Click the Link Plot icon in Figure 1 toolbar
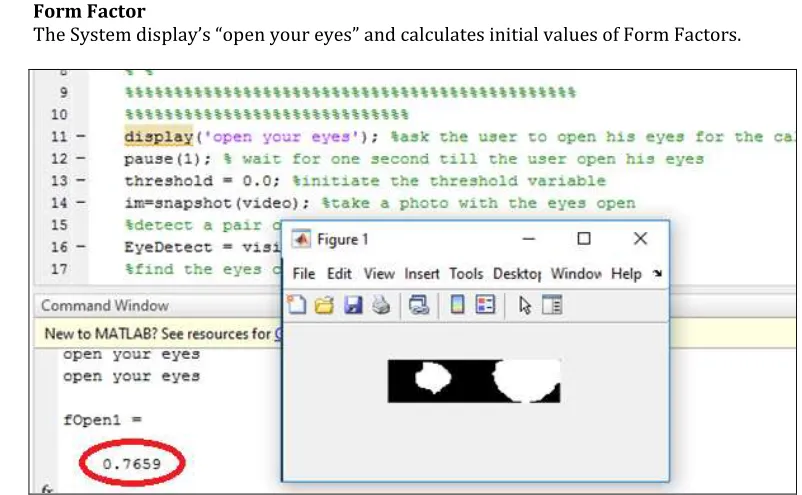This screenshot has height=495, width=802. click(419, 305)
